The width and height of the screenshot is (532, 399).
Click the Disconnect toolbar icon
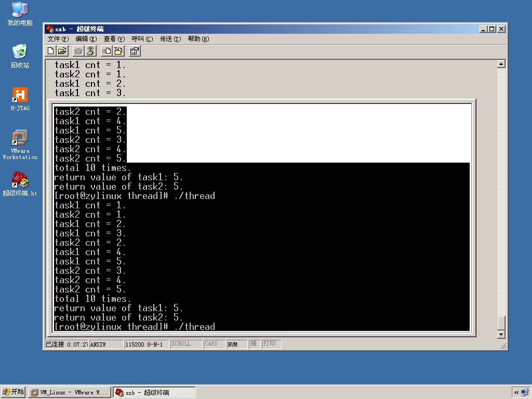(90, 51)
